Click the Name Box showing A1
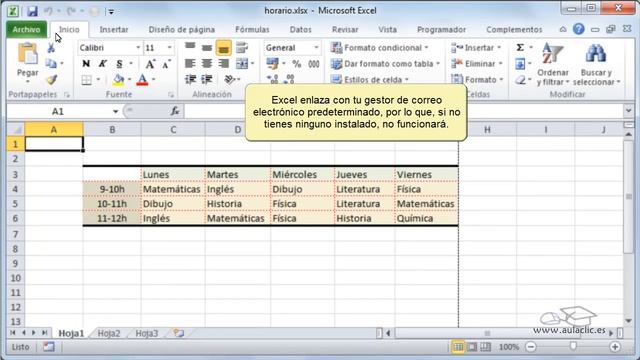The width and height of the screenshot is (640, 360). click(58, 111)
